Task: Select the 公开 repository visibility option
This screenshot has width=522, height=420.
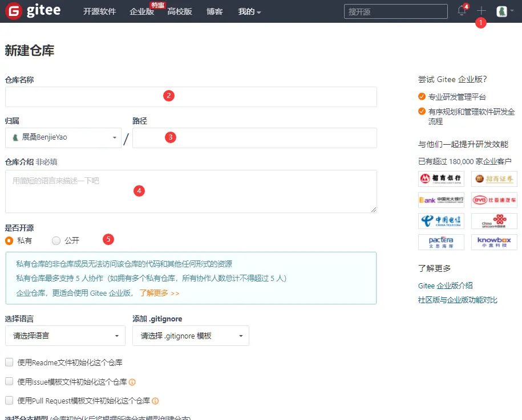Action: pos(55,240)
